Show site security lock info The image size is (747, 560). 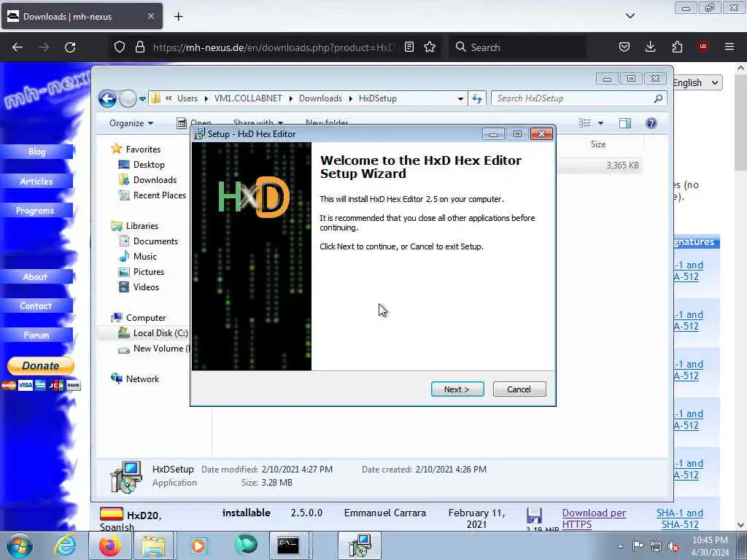(x=139, y=47)
